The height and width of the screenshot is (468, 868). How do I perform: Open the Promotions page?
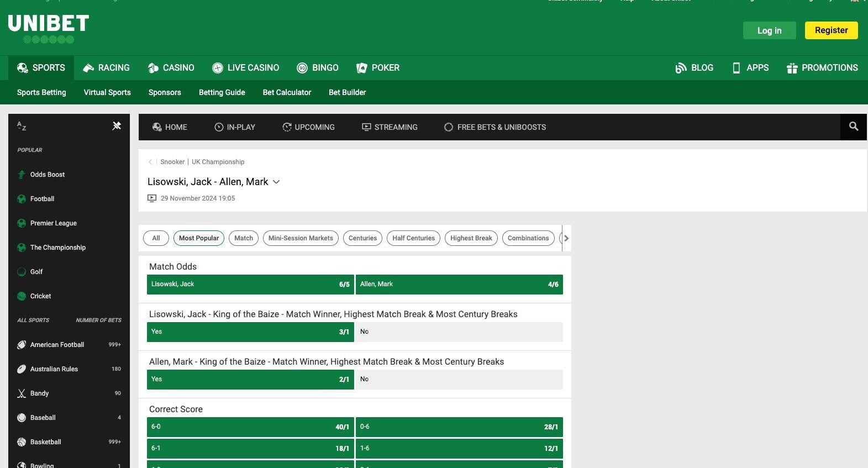(x=822, y=68)
